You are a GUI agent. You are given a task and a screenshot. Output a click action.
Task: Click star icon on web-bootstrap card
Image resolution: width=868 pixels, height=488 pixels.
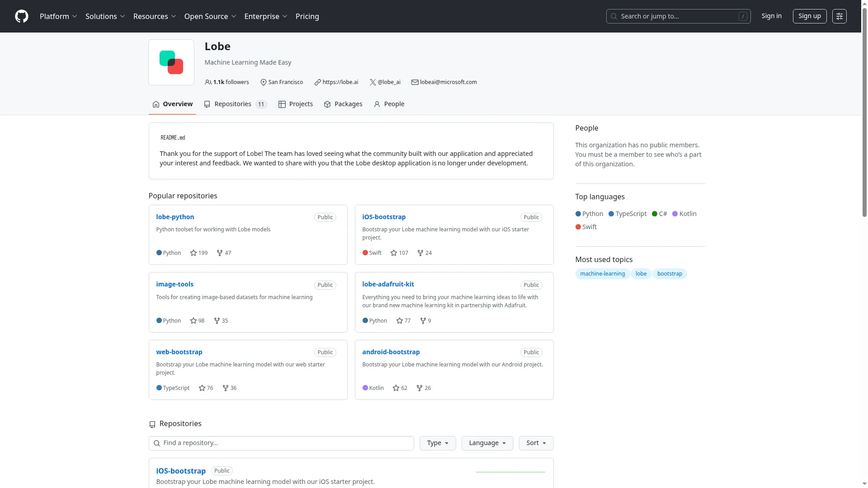point(202,388)
